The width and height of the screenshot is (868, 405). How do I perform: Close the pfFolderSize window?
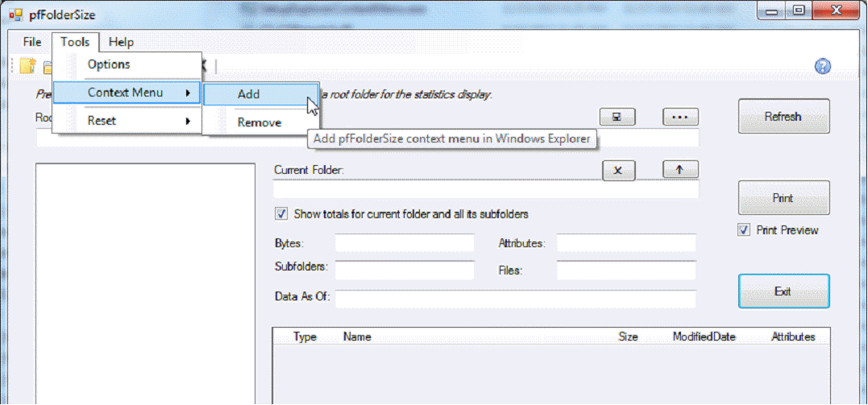pos(837,10)
